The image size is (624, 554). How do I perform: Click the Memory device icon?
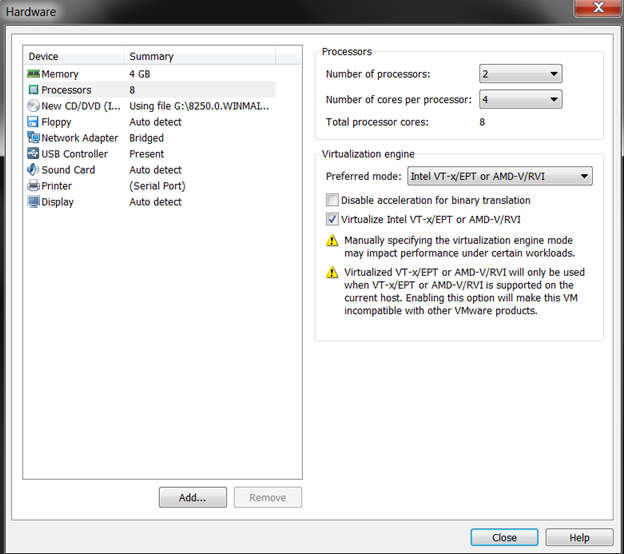[33, 74]
